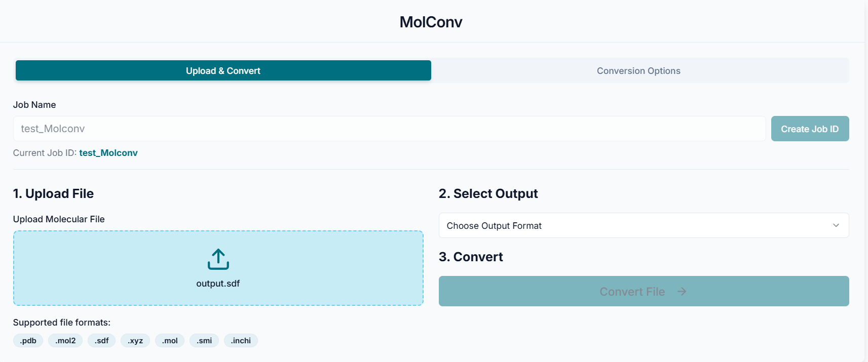Click the Create Job ID button
This screenshot has width=868, height=362.
click(809, 129)
